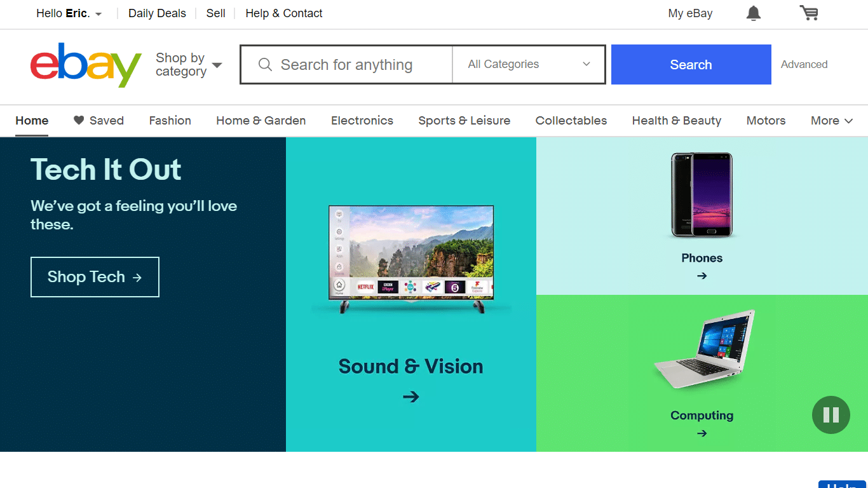Image resolution: width=868 pixels, height=488 pixels.
Task: Click the arrow under Phones
Action: (x=702, y=276)
